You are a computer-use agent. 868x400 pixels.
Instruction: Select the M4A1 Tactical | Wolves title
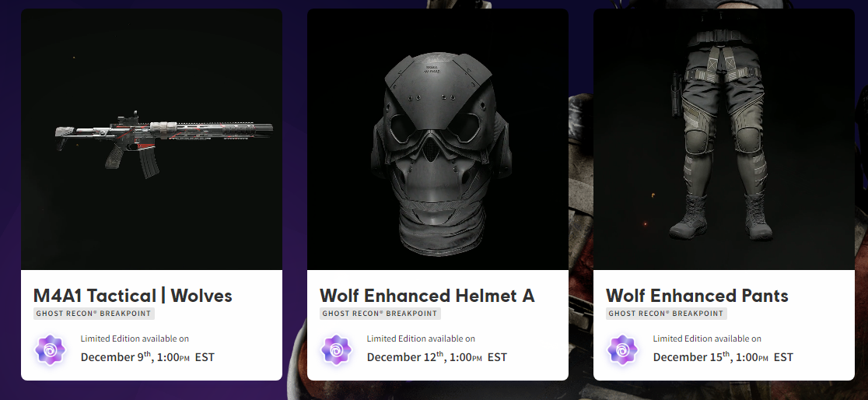pyautogui.click(x=133, y=296)
